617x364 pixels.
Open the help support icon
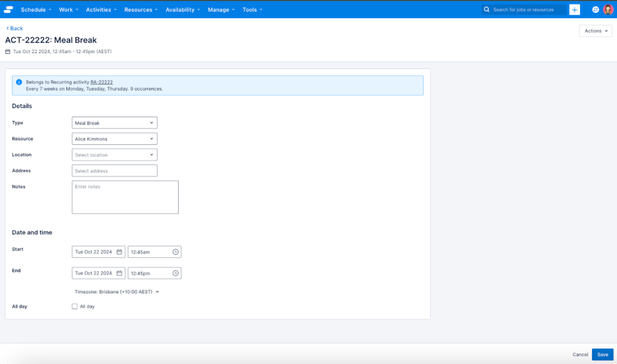coord(595,10)
